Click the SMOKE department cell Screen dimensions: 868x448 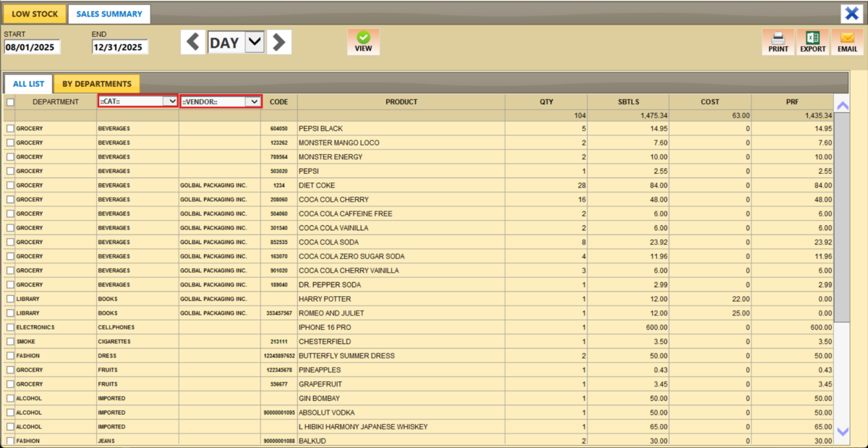click(x=56, y=342)
